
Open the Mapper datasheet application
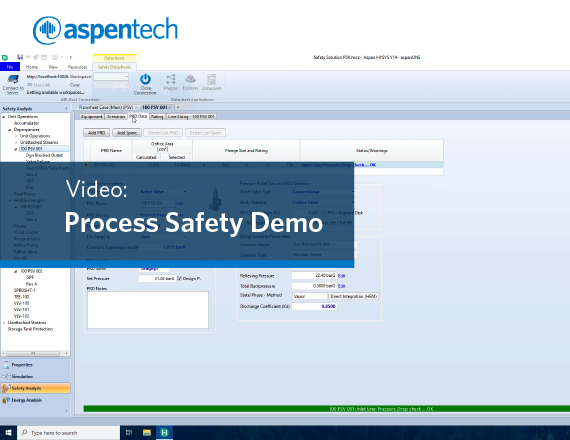[x=170, y=82]
